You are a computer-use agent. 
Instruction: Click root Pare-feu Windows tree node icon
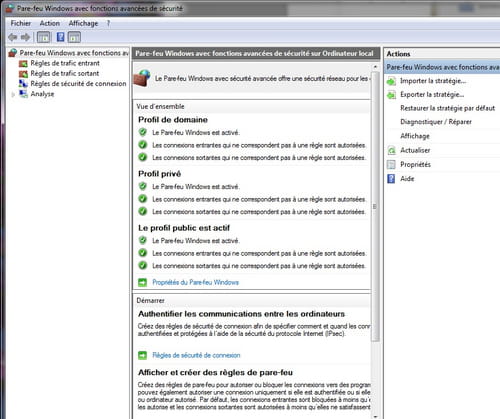tap(13, 53)
